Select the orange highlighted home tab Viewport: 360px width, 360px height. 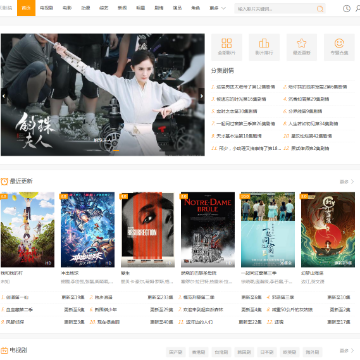26,8
